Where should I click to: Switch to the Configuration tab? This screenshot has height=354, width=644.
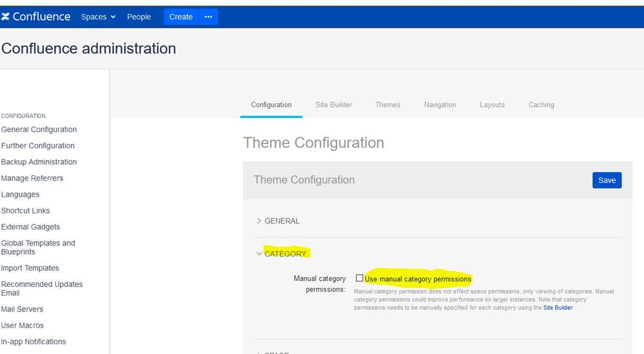click(x=271, y=104)
